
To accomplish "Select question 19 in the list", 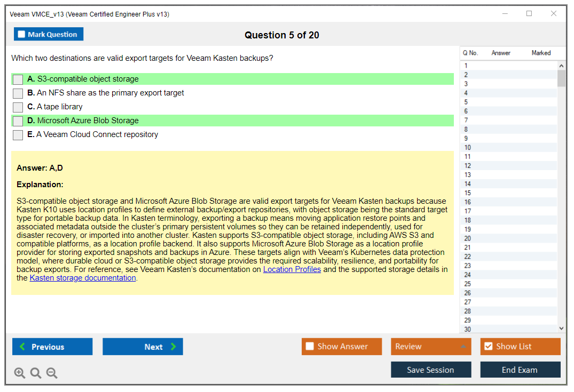I will 509,230.
